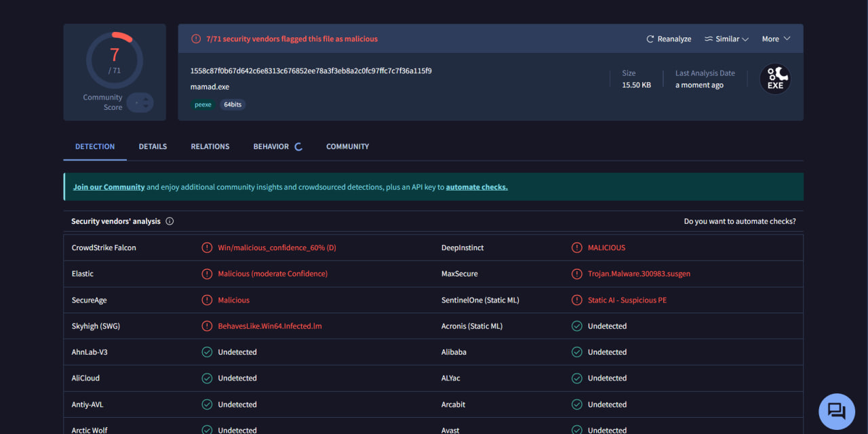View the Community tab
868x434 pixels.
pyautogui.click(x=348, y=146)
